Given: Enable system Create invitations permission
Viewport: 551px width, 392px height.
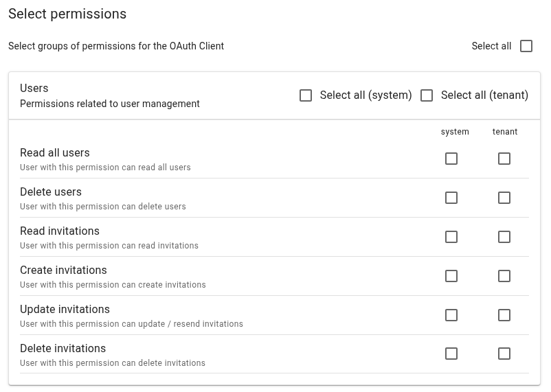Looking at the screenshot, I should [x=451, y=276].
